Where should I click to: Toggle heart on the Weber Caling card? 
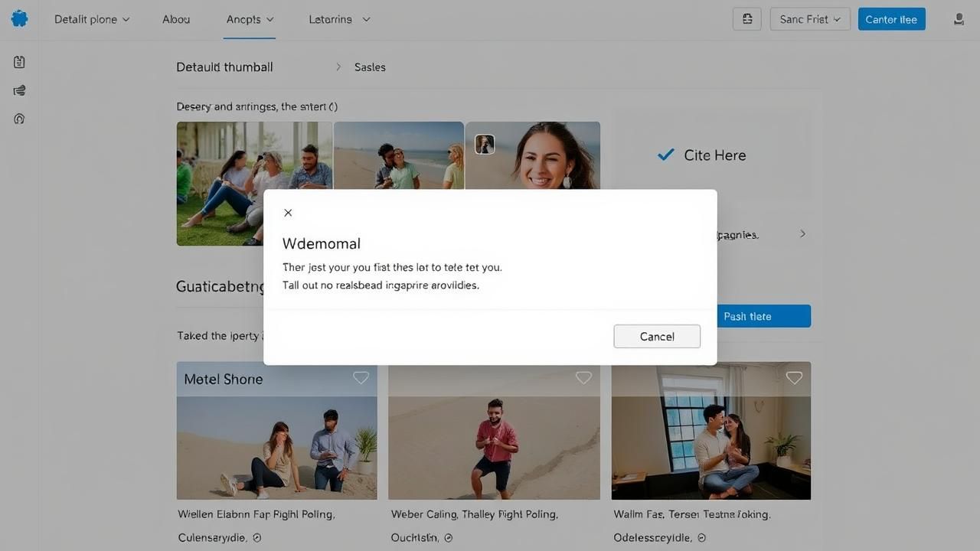pyautogui.click(x=583, y=377)
